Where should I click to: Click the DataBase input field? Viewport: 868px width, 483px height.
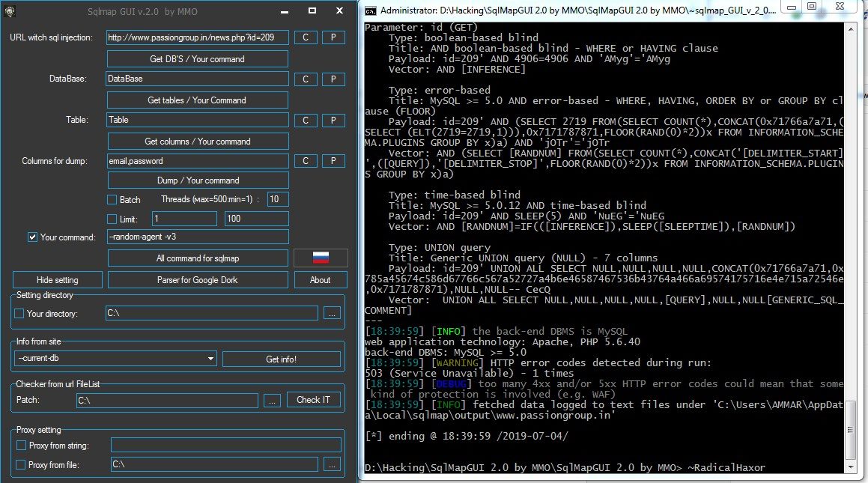pos(197,79)
